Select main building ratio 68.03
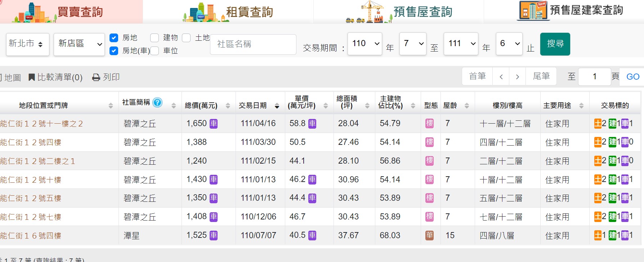 coord(390,235)
